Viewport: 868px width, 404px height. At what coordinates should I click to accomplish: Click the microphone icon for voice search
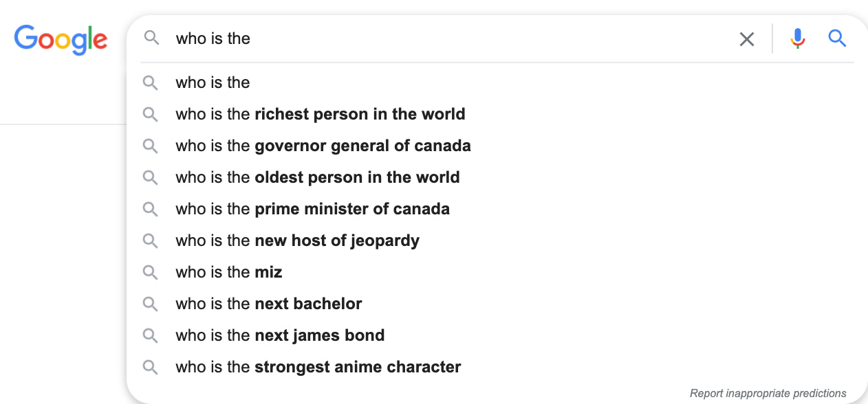[798, 38]
